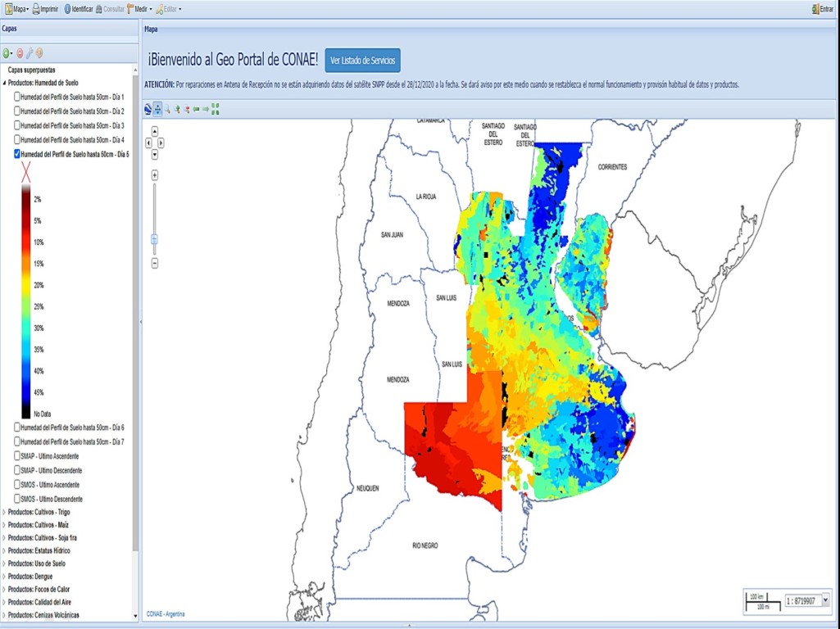Select the pan map tool
840x629 pixels.
157,109
